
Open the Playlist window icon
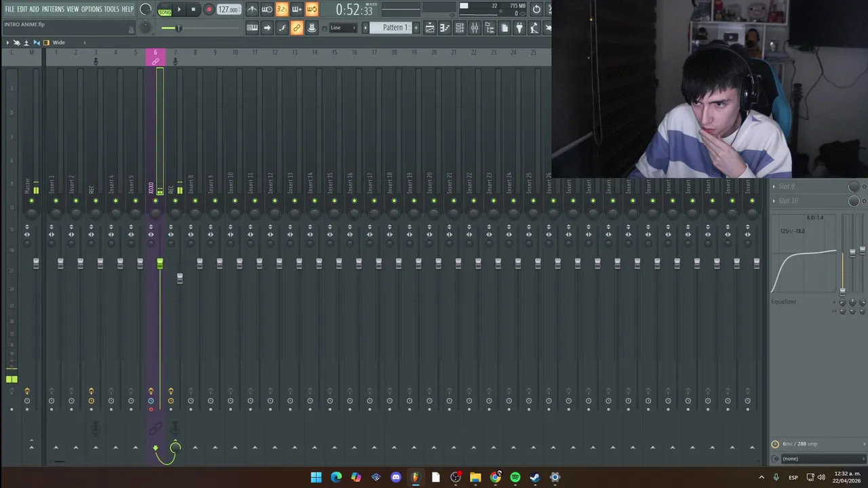coord(429,28)
